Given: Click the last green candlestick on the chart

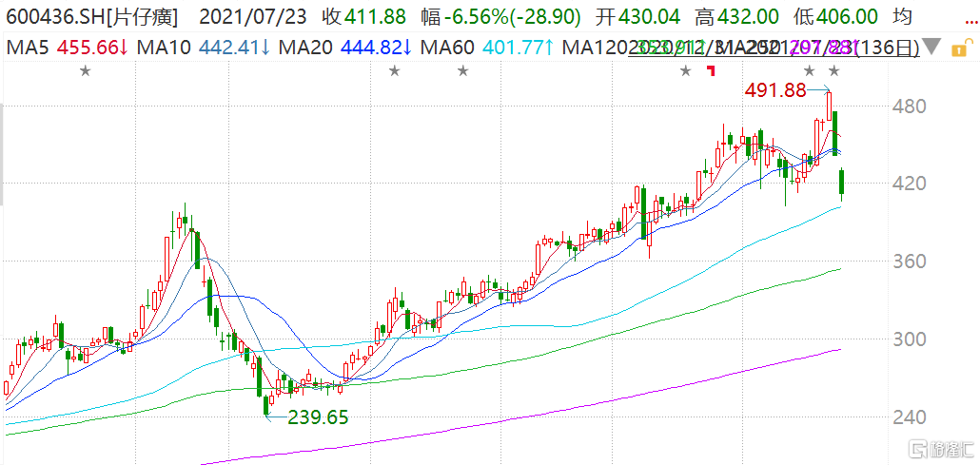Looking at the screenshot, I should tap(841, 183).
